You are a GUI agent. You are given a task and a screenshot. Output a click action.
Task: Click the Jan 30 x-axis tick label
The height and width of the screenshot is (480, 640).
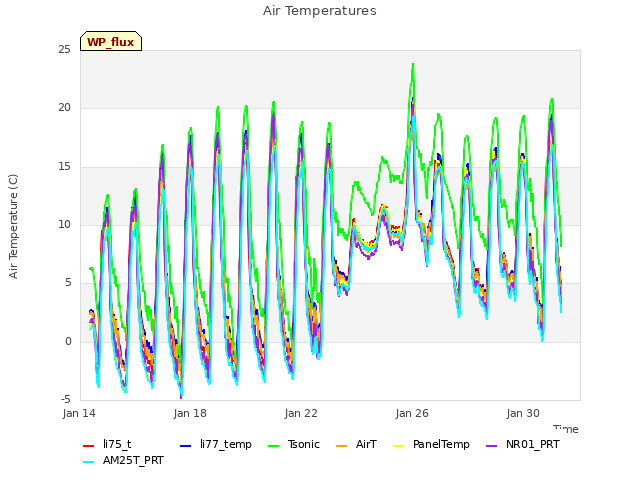523,413
